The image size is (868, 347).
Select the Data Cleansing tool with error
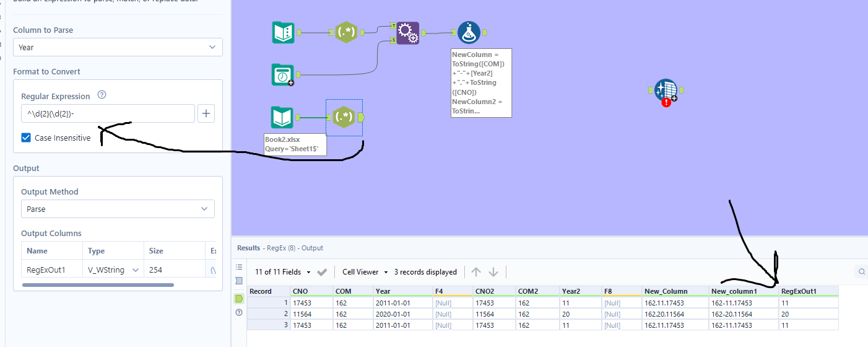coord(665,90)
